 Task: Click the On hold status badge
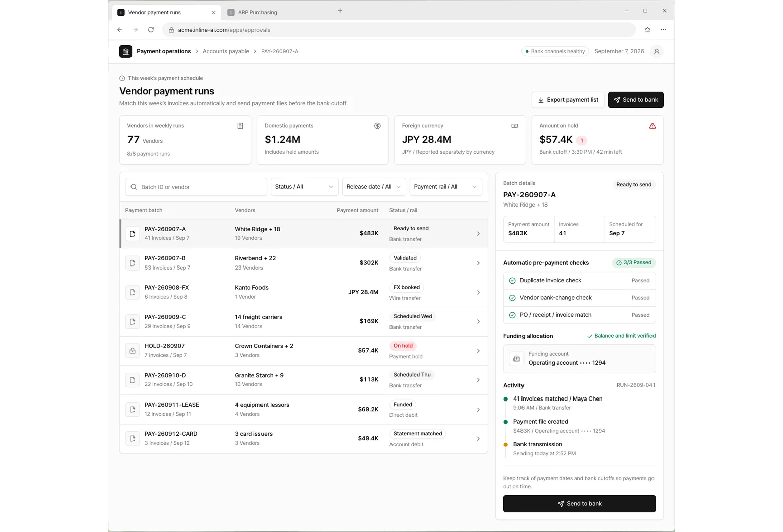pos(403,346)
